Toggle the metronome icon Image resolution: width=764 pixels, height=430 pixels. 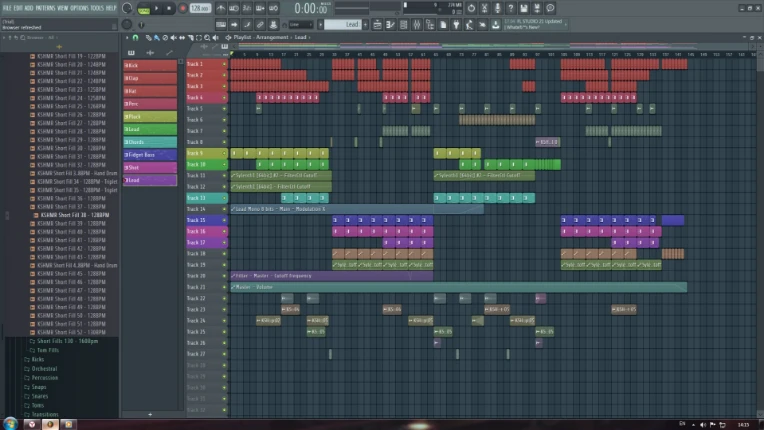(x=221, y=8)
